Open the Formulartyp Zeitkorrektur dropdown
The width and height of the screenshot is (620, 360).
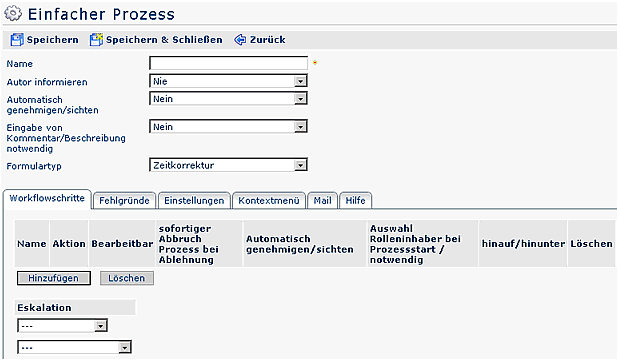(x=228, y=165)
